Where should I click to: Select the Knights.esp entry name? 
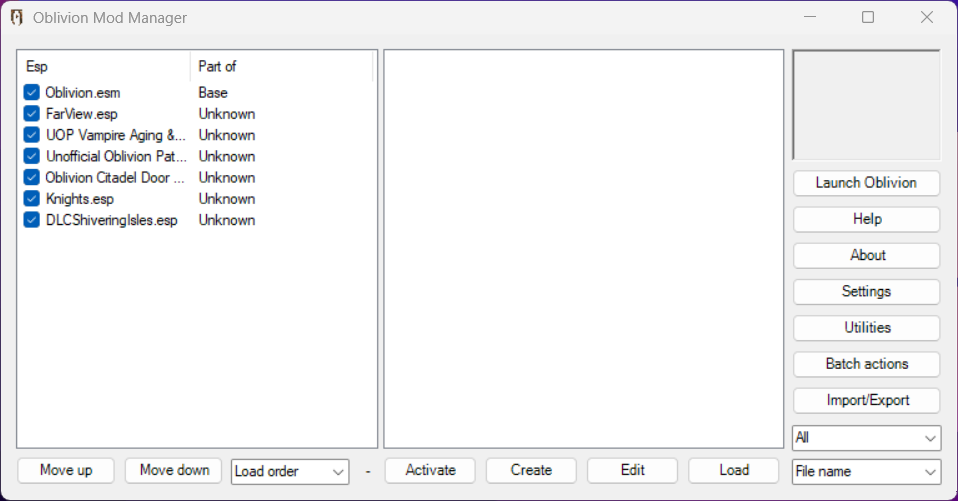[79, 199]
